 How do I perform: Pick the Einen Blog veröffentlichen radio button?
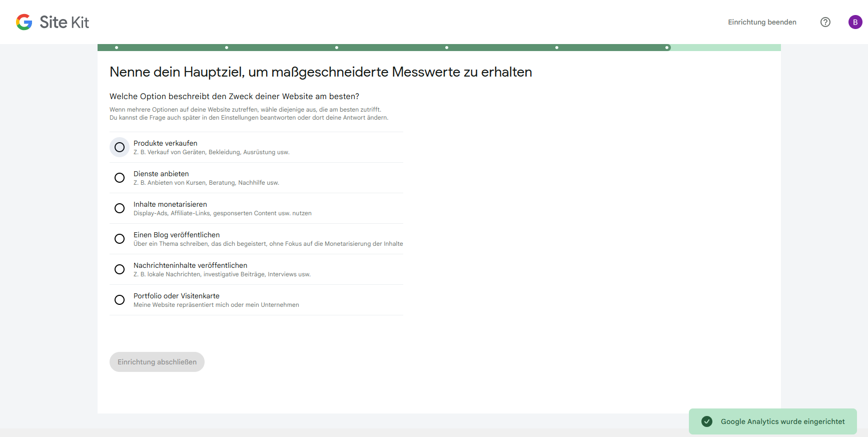click(120, 239)
